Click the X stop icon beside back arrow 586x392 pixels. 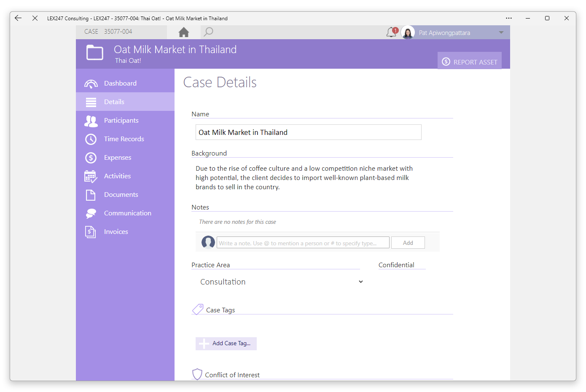coord(35,18)
